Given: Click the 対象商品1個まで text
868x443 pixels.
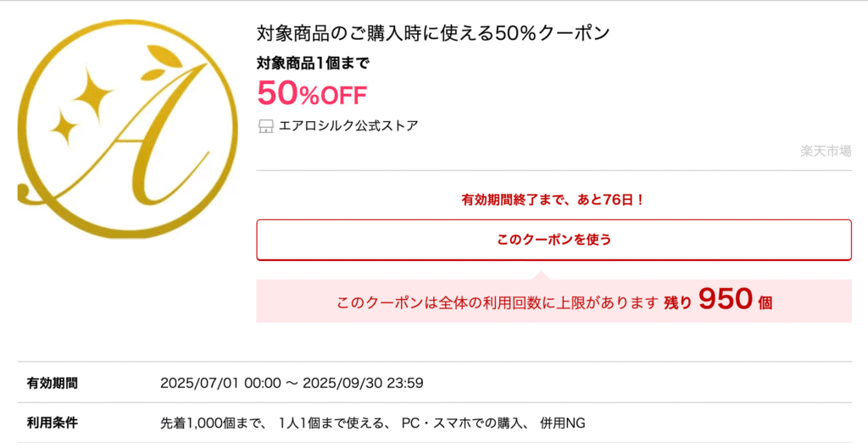Looking at the screenshot, I should pyautogui.click(x=313, y=64).
